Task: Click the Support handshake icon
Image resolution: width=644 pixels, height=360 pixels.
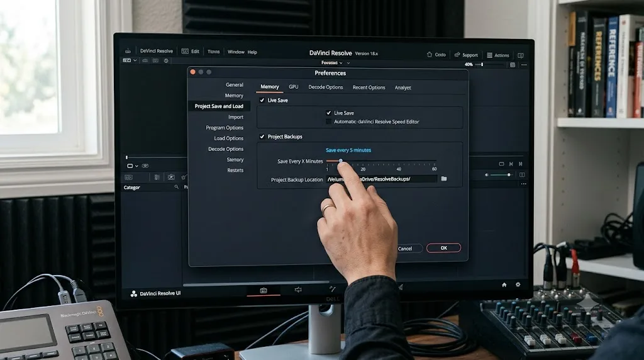Action: click(x=457, y=55)
